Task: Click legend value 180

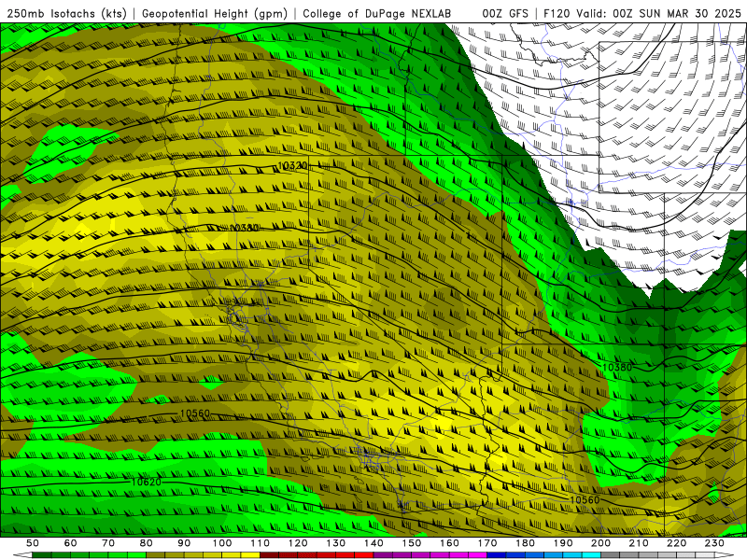Action: tap(525, 543)
